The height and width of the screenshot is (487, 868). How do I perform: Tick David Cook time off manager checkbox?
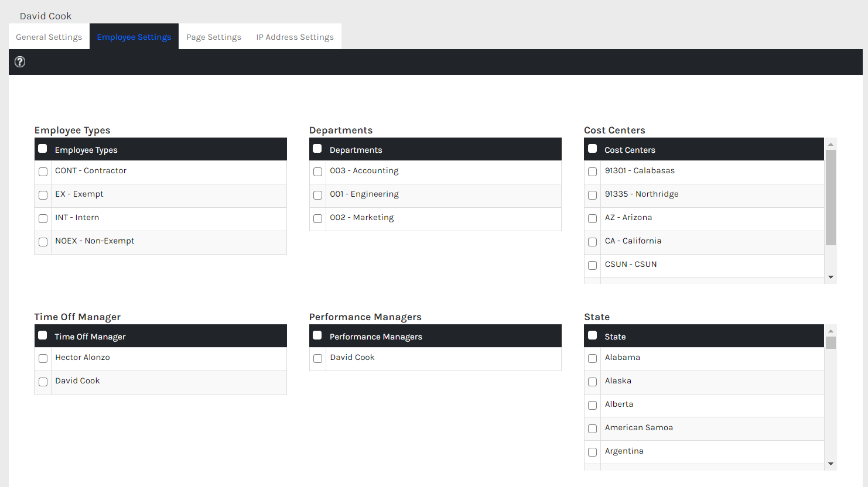[x=43, y=382]
